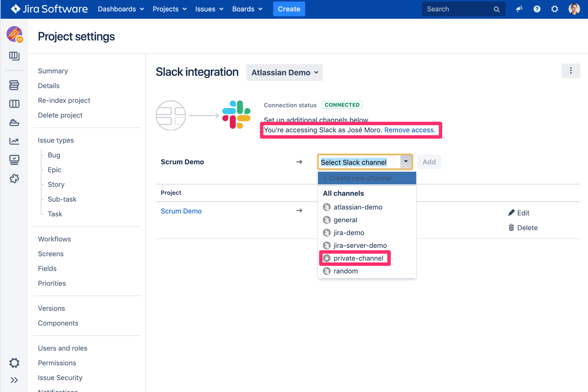Viewport: 588px width, 392px height.
Task: Select Story issue type
Action: (x=56, y=185)
